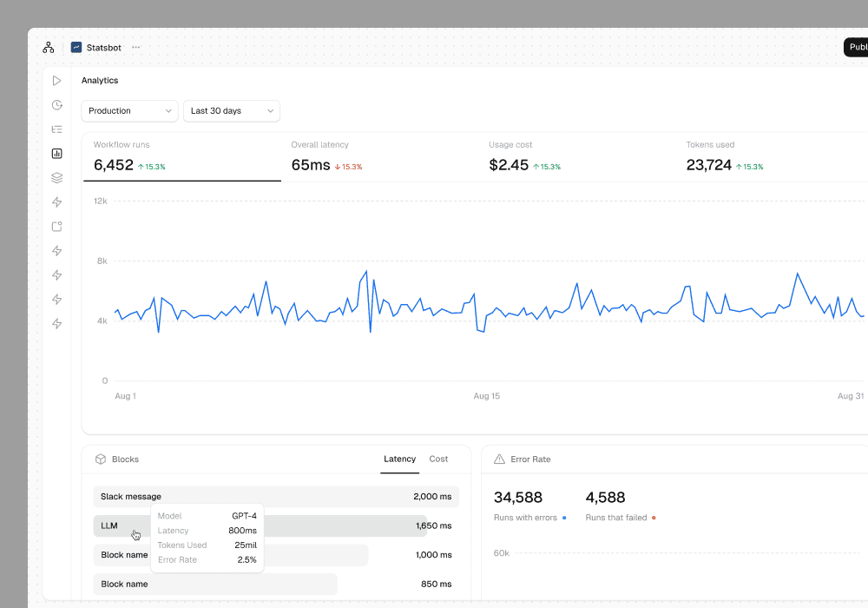The image size is (868, 608).
Task: Click the square-with-dot icon in the sidebar
Action: tap(57, 227)
